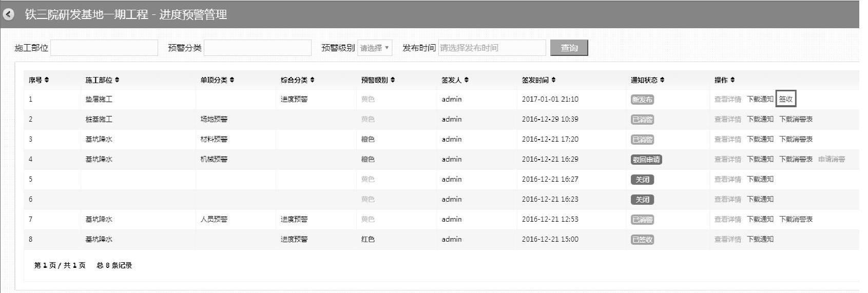Sort the table by 序号 column
Image resolution: width=868 pixels, height=293 pixels.
click(39, 80)
